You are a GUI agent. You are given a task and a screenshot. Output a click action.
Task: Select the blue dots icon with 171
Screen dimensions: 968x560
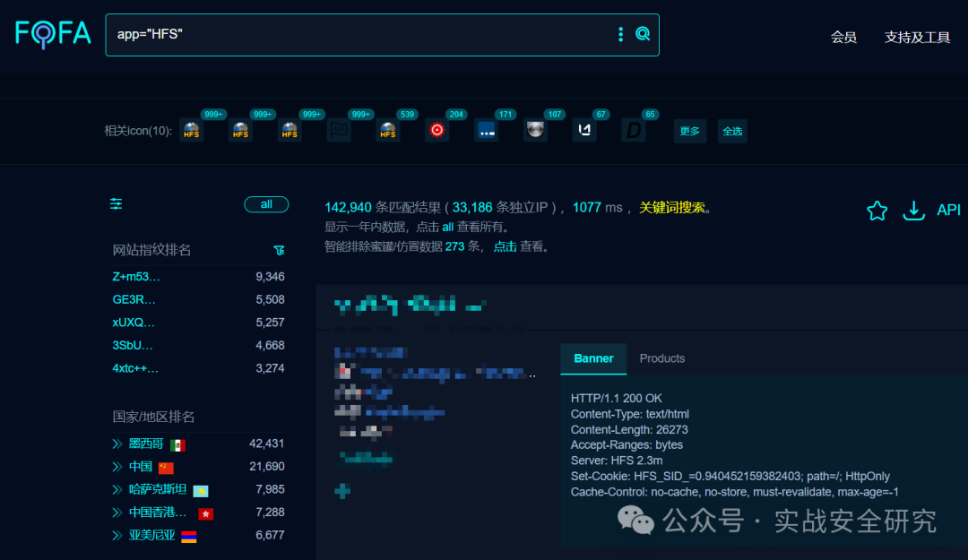[487, 130]
